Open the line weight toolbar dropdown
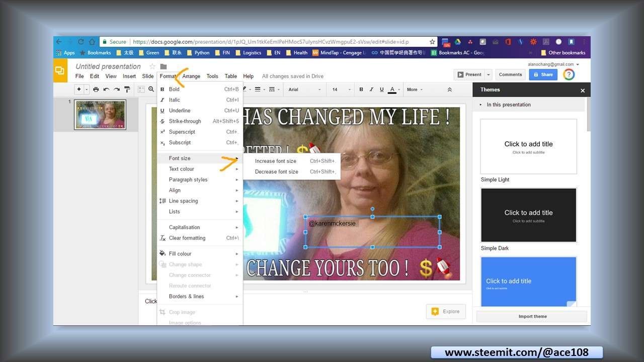Screen dimensions: 644x362 [x=260, y=89]
